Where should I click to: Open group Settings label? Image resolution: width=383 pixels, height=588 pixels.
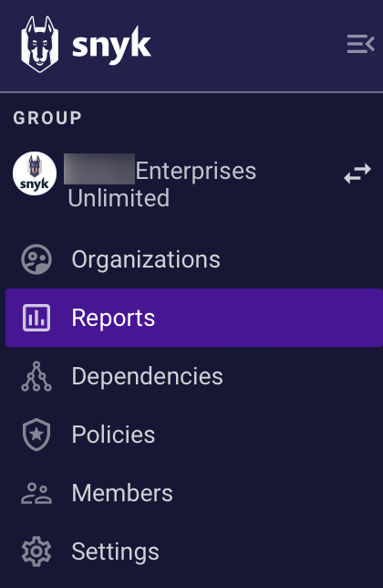[x=115, y=551]
